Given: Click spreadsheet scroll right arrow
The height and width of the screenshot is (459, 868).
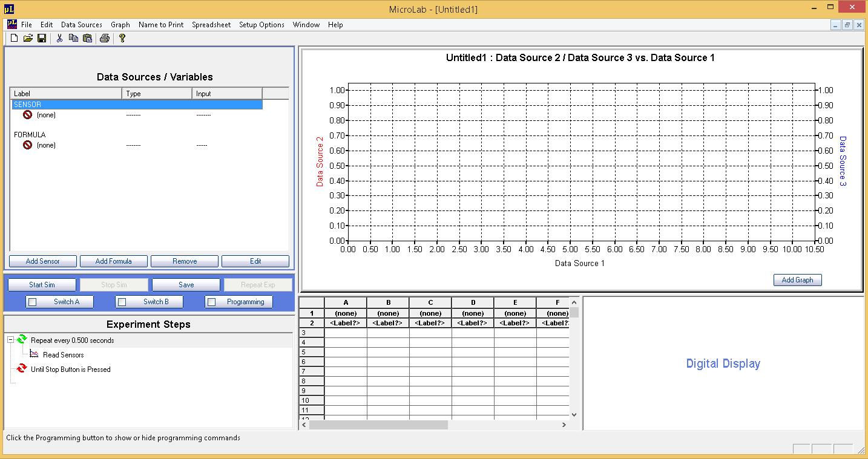Looking at the screenshot, I should tap(564, 425).
